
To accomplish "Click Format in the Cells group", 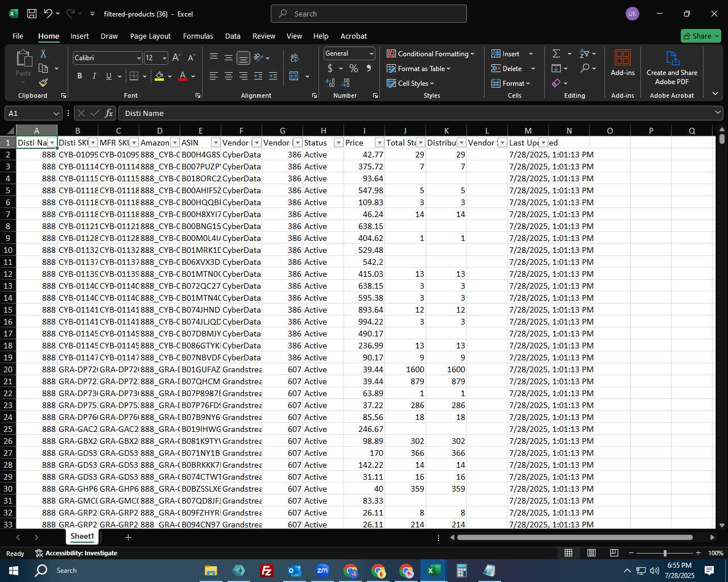I will (x=511, y=83).
